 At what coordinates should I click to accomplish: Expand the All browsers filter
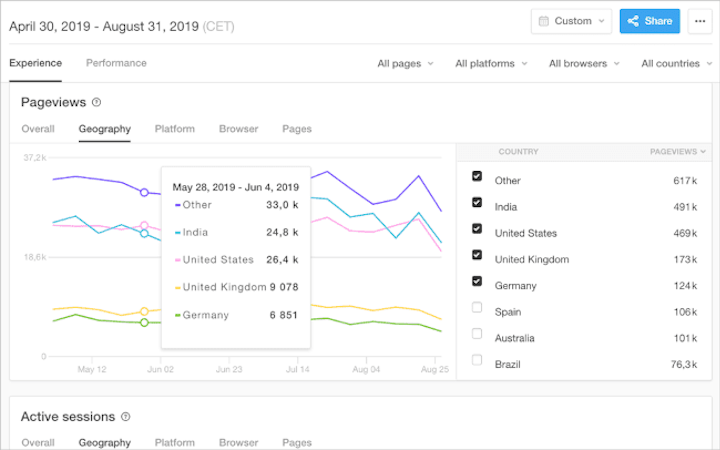[583, 63]
